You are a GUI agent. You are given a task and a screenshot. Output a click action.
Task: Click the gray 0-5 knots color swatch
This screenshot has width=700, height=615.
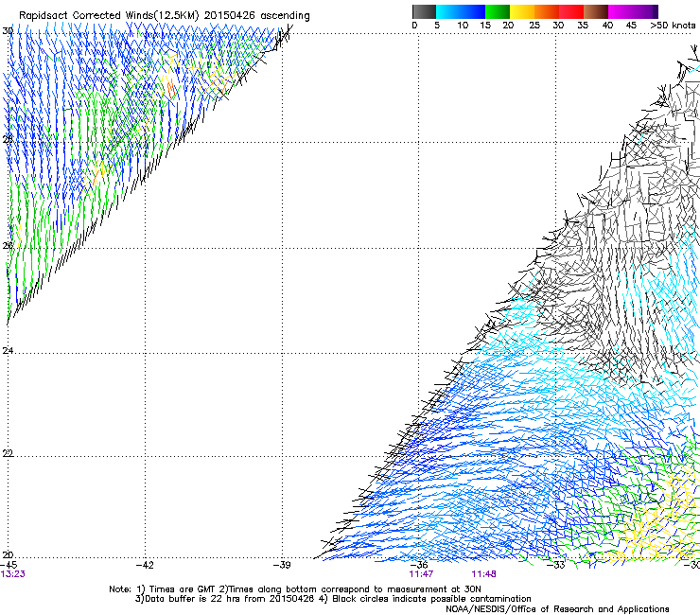coord(424,11)
